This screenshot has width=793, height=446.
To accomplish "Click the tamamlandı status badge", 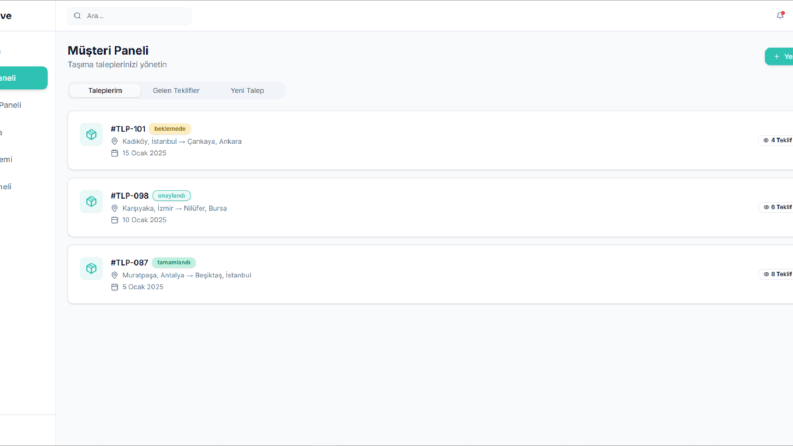I will click(173, 262).
